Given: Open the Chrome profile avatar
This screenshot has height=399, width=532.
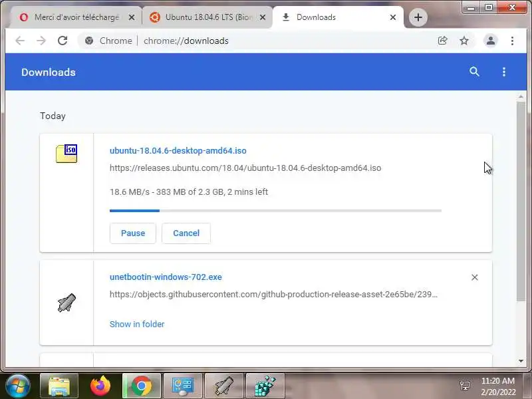Looking at the screenshot, I should point(491,41).
